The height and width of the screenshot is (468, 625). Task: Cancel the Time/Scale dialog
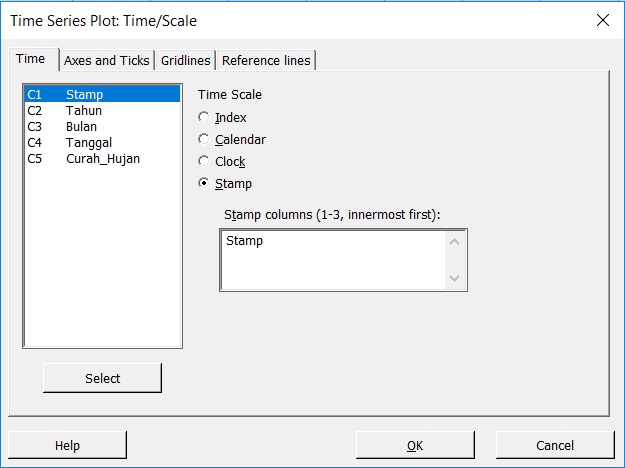(554, 445)
